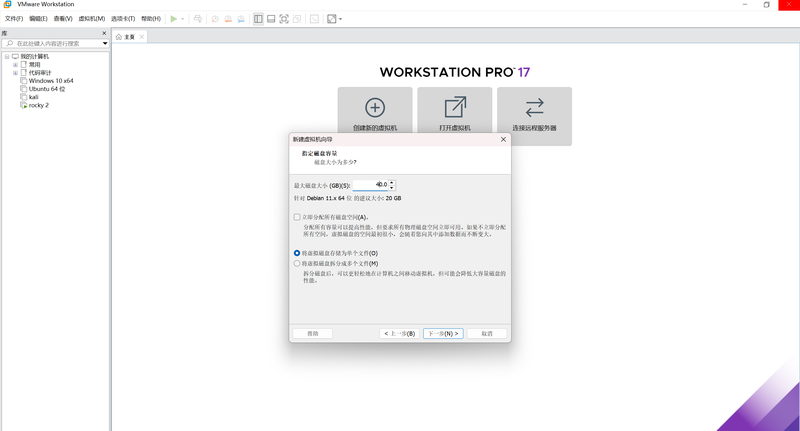Collapse the 我的计算机 tree node
The height and width of the screenshot is (431, 800).
point(7,57)
